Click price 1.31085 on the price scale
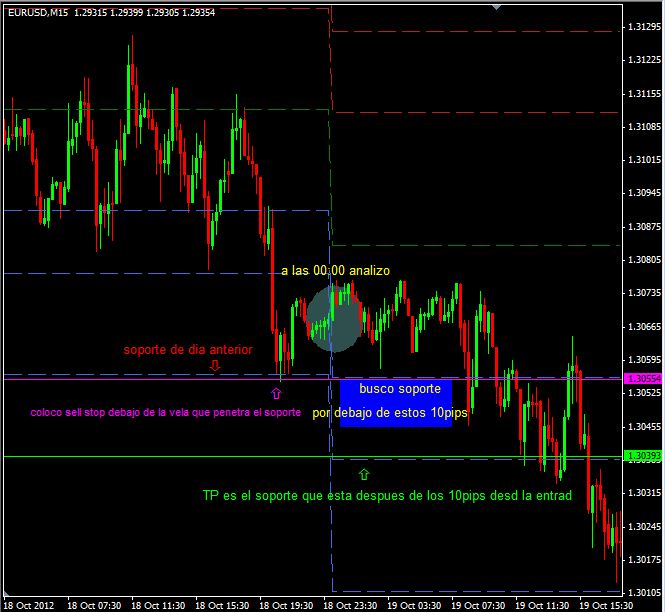Viewport: 665px width, 612px height. click(x=644, y=126)
